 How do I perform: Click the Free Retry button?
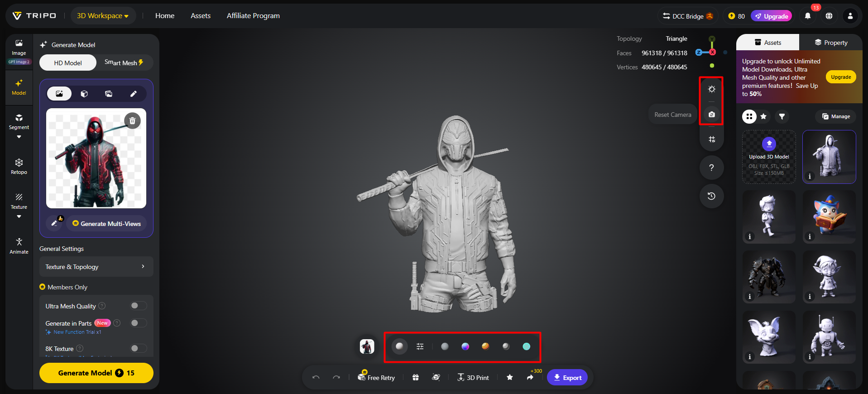pyautogui.click(x=376, y=377)
